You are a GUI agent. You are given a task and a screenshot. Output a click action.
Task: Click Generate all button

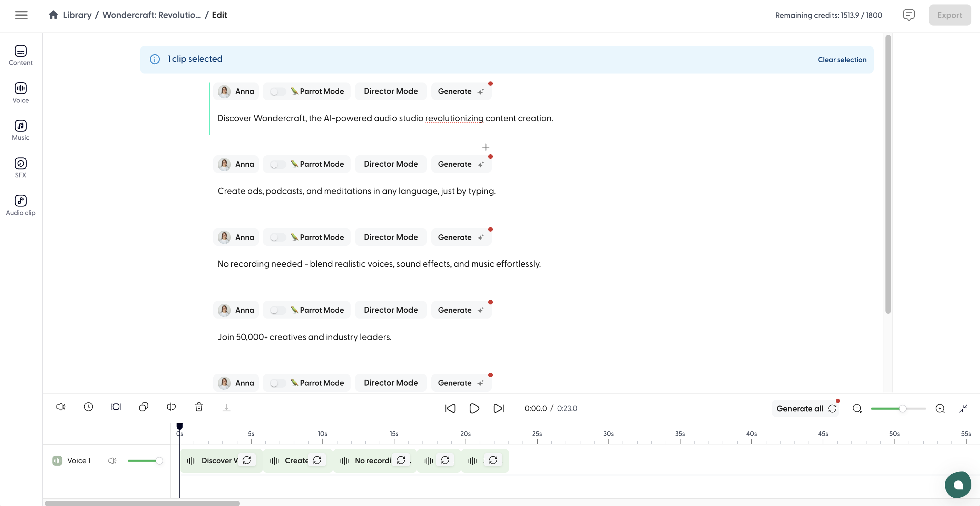[x=805, y=409]
